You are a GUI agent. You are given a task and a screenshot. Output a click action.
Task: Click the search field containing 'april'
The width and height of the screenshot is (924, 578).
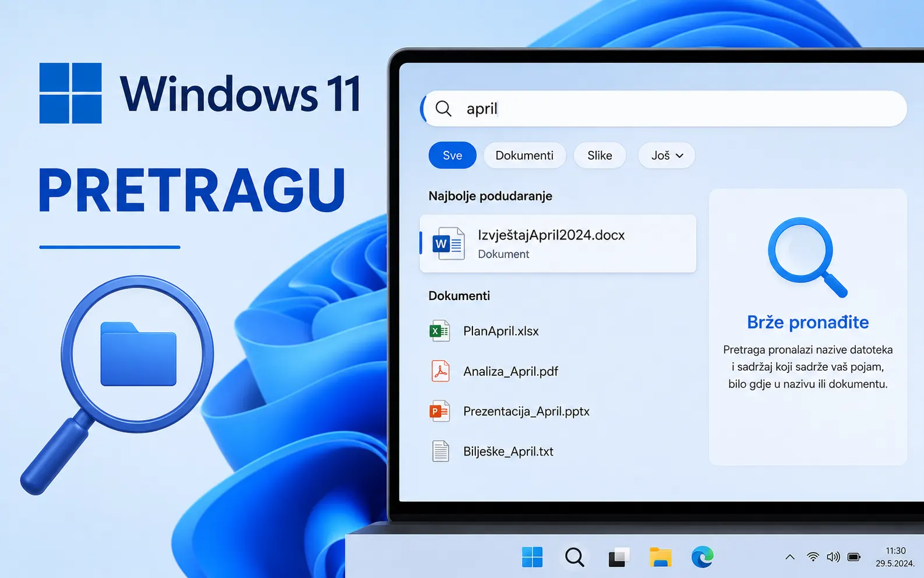pyautogui.click(x=664, y=108)
